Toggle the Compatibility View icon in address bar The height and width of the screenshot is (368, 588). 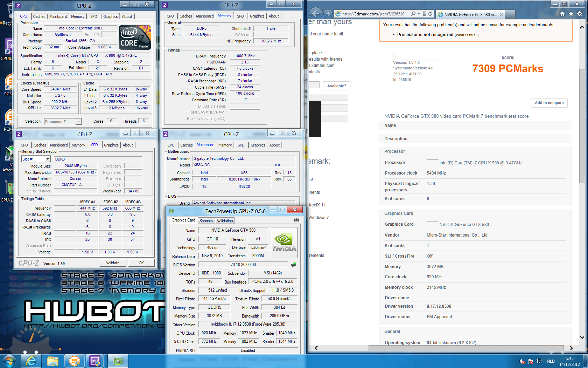[425, 14]
